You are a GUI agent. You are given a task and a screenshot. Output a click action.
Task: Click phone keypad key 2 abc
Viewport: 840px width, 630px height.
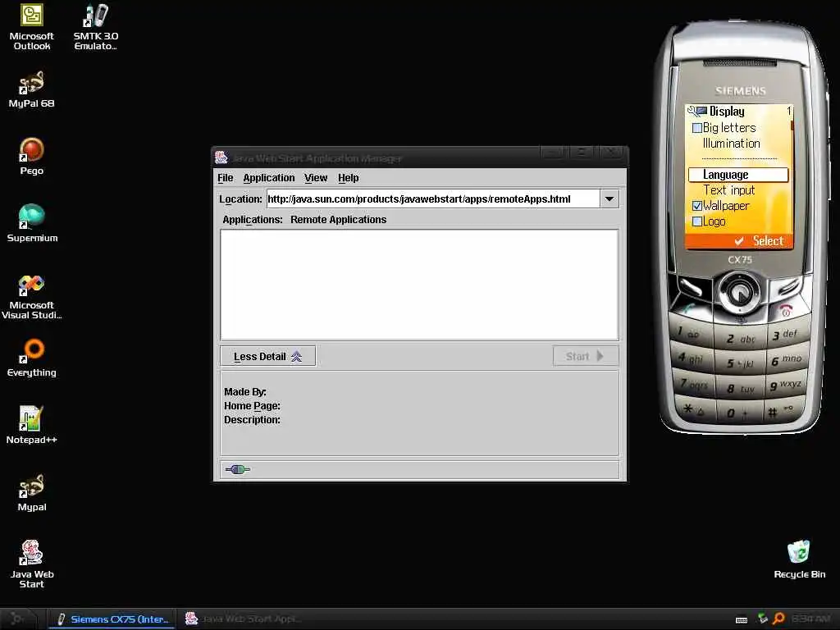pyautogui.click(x=741, y=339)
